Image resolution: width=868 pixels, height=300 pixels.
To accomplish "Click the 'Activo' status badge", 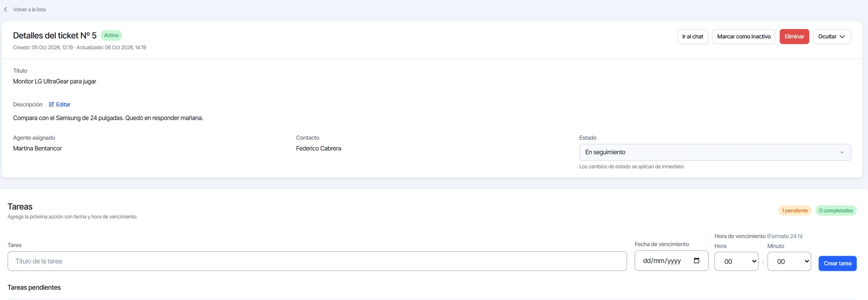I will point(111,35).
